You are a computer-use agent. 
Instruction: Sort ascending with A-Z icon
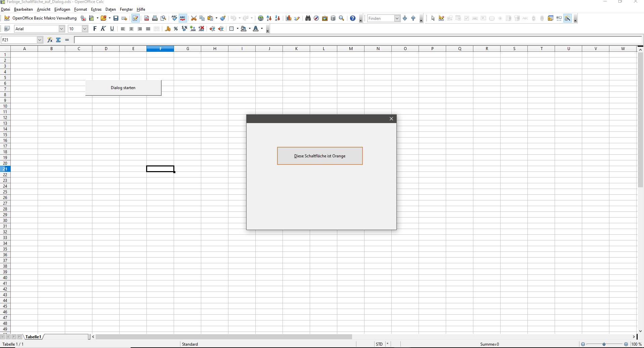pyautogui.click(x=269, y=18)
